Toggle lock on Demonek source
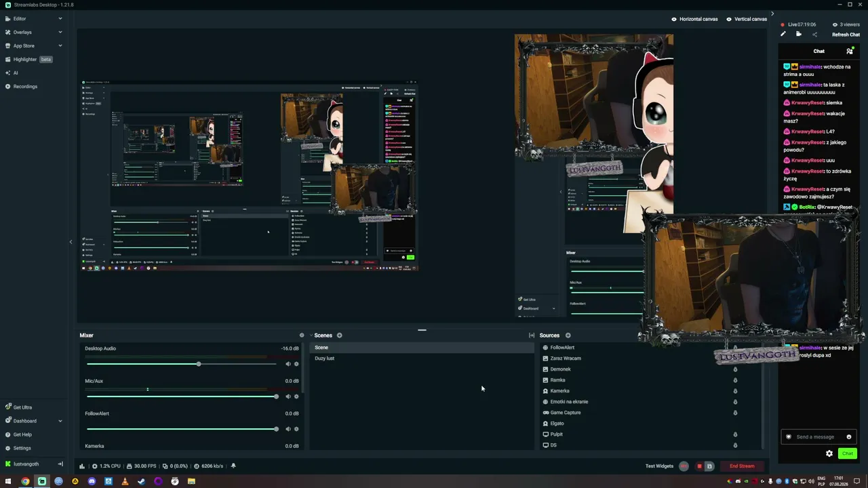 [735, 369]
